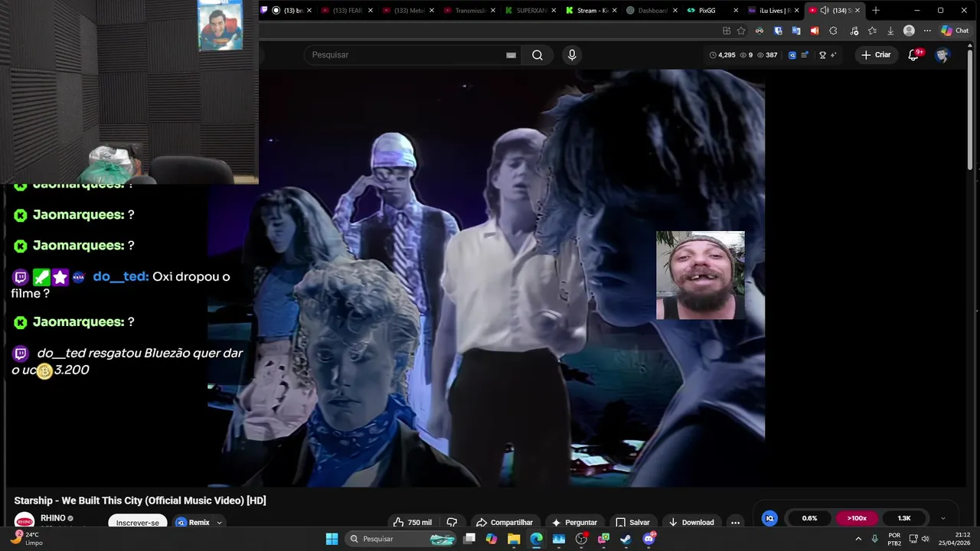
Task: Open the more actions three-dot menu under video
Action: (735, 522)
